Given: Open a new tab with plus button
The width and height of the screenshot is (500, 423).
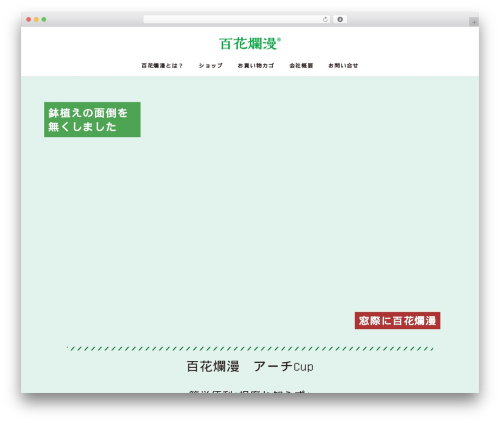Looking at the screenshot, I should click(x=474, y=22).
